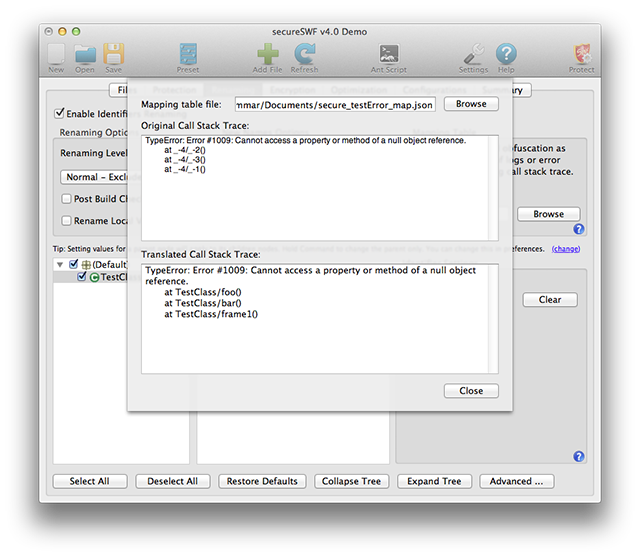The height and width of the screenshot is (557, 640).
Task: Click the Collapse Tree button
Action: click(x=351, y=481)
